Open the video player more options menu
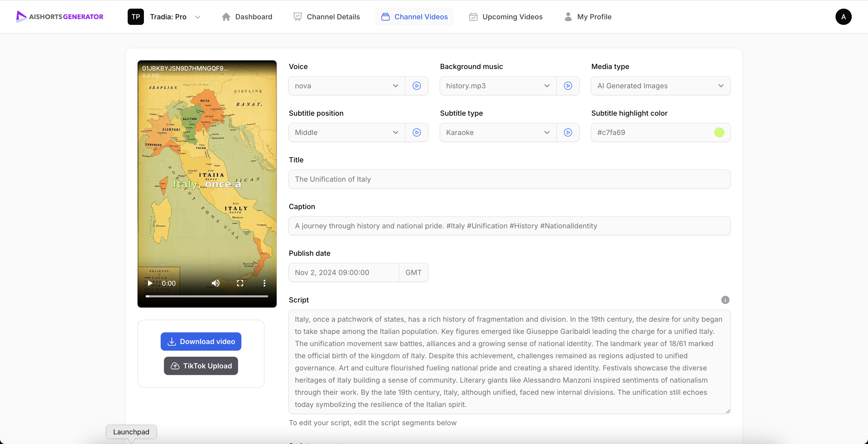868x444 pixels. point(264,283)
